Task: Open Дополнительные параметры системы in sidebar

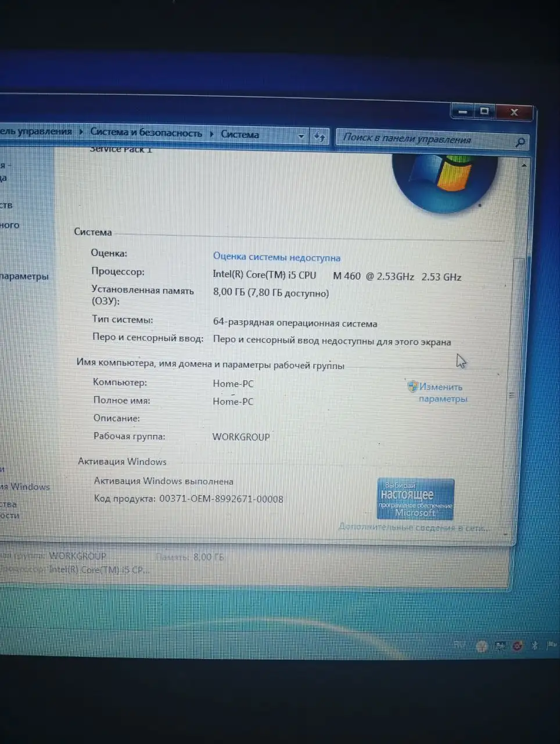Action: pos(24,277)
